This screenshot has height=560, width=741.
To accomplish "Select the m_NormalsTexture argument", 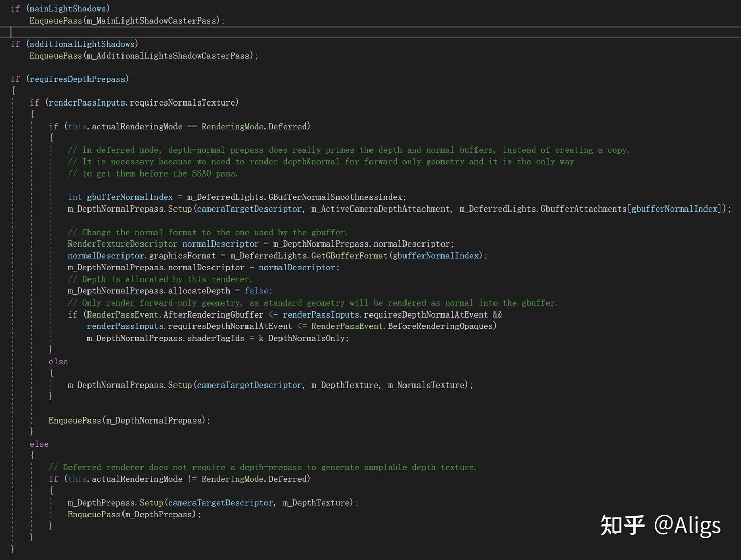I will pos(427,384).
